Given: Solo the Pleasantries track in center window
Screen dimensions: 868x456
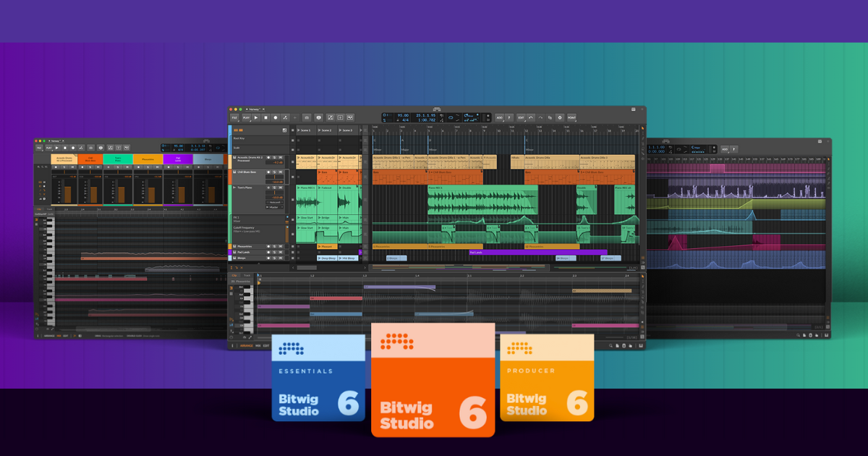Looking at the screenshot, I should tap(274, 246).
